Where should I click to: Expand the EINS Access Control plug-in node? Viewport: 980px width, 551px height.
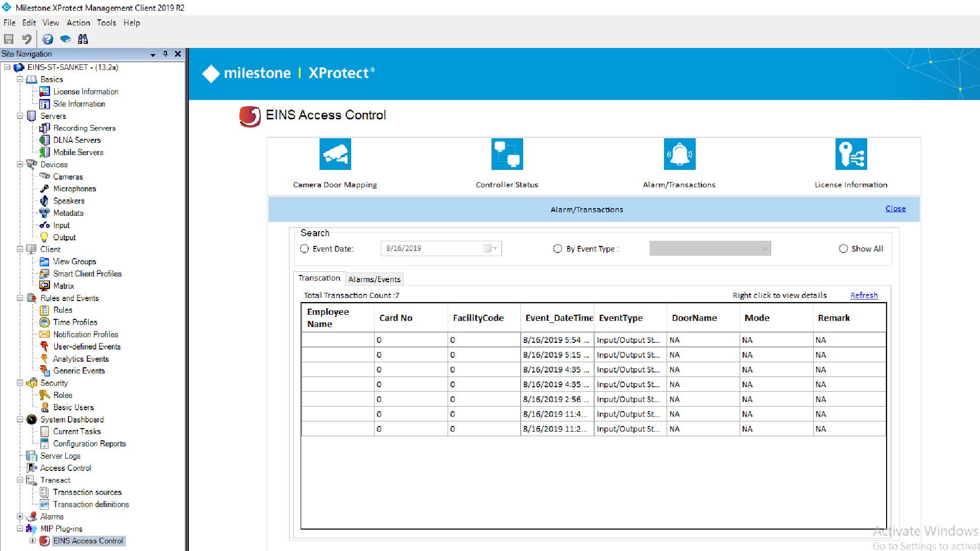pyautogui.click(x=32, y=541)
